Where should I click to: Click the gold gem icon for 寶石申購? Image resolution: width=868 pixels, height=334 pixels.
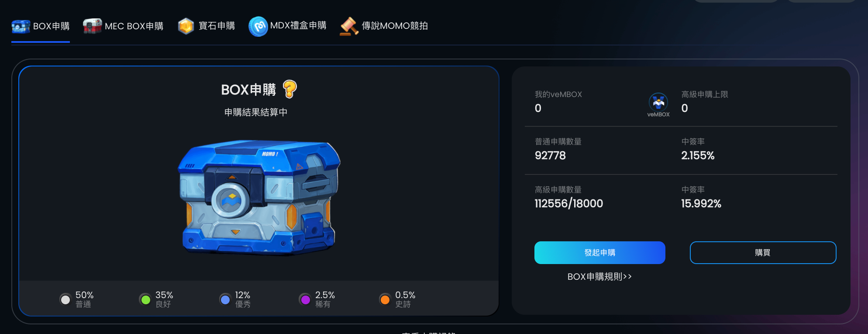tap(186, 26)
